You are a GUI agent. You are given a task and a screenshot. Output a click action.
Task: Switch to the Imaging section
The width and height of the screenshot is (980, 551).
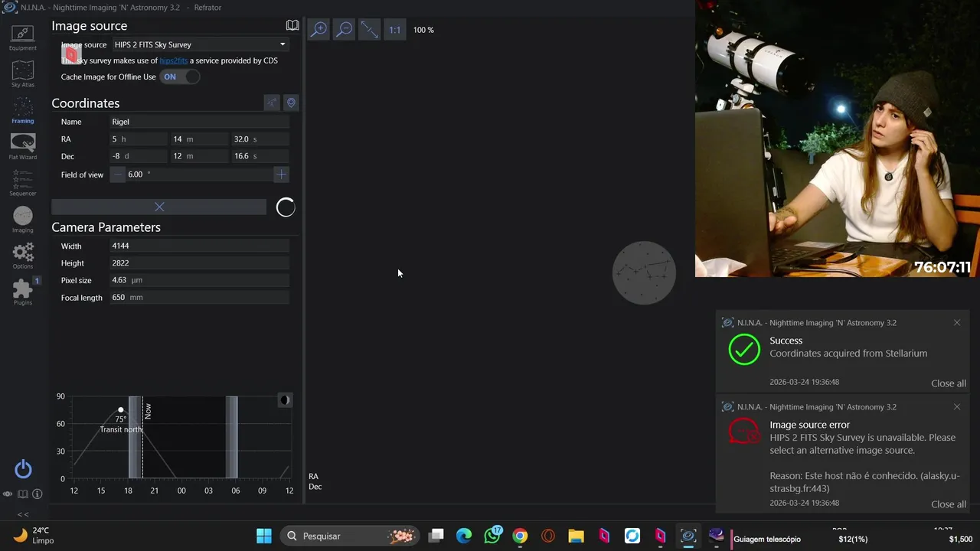[x=23, y=220]
